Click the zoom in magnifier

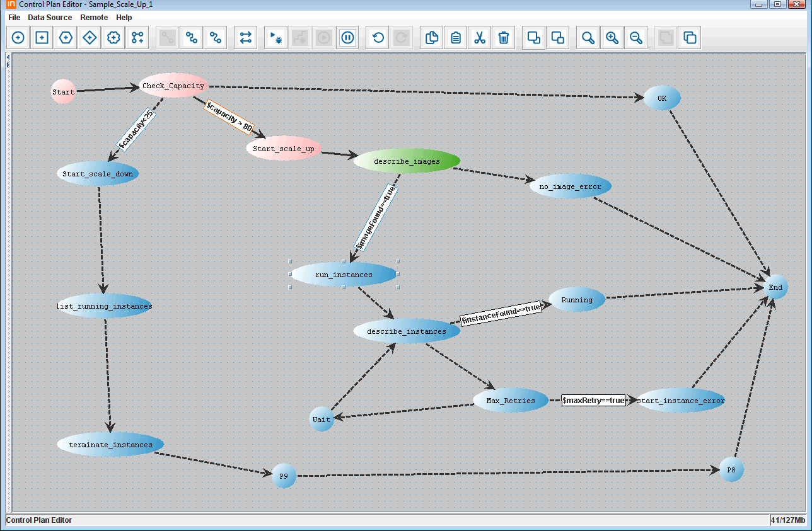point(612,38)
